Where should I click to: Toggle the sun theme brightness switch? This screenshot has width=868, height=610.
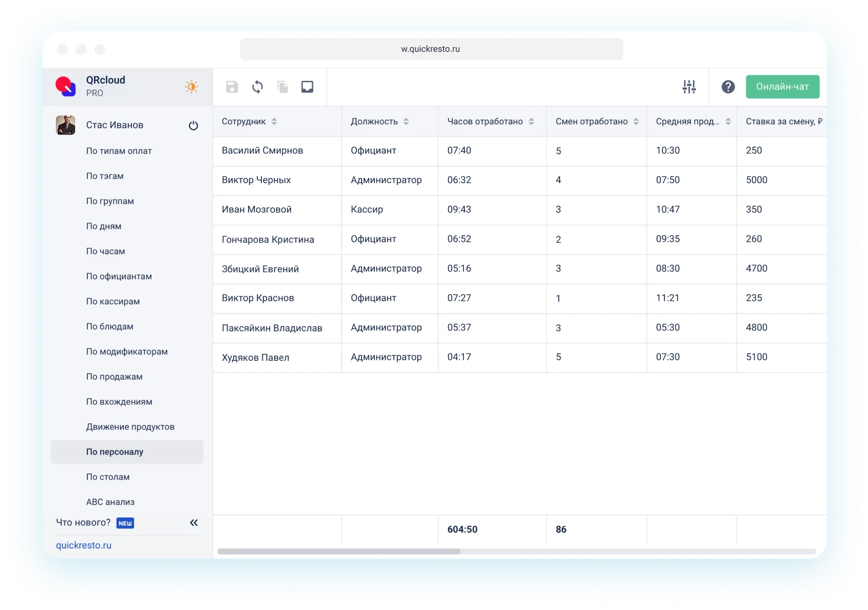pyautogui.click(x=191, y=87)
